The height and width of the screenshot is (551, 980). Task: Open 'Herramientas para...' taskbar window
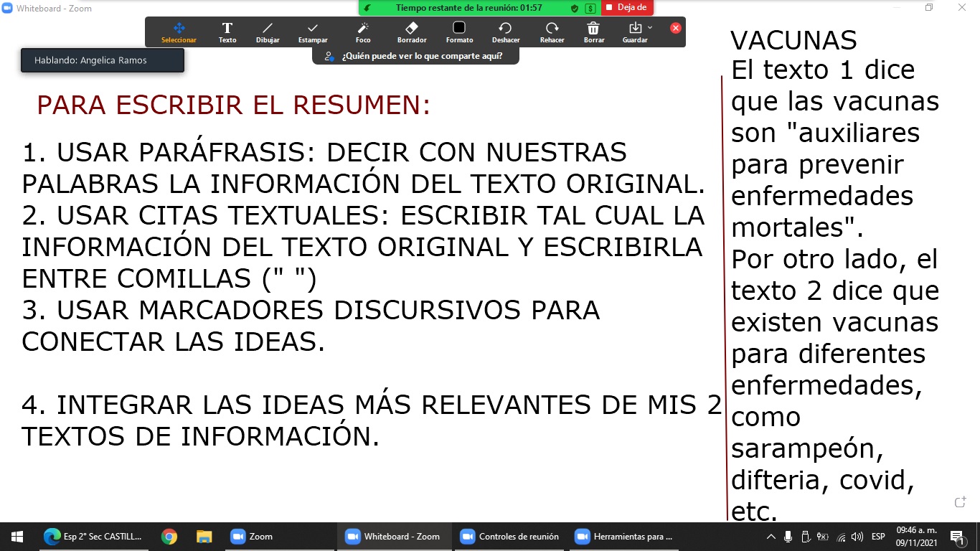(x=624, y=537)
